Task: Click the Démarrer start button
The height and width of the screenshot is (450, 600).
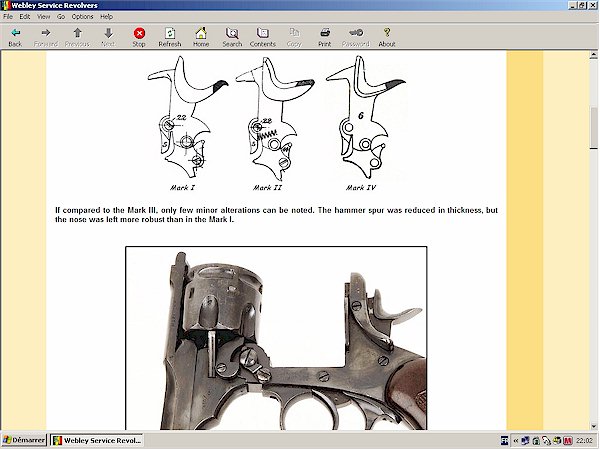Action: point(24,440)
